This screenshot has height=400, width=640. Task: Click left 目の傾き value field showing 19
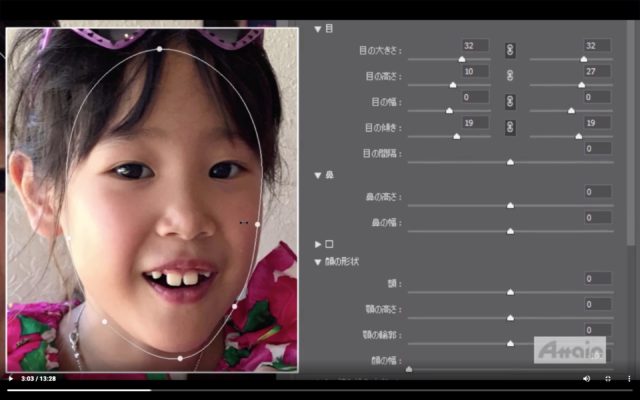[476, 122]
